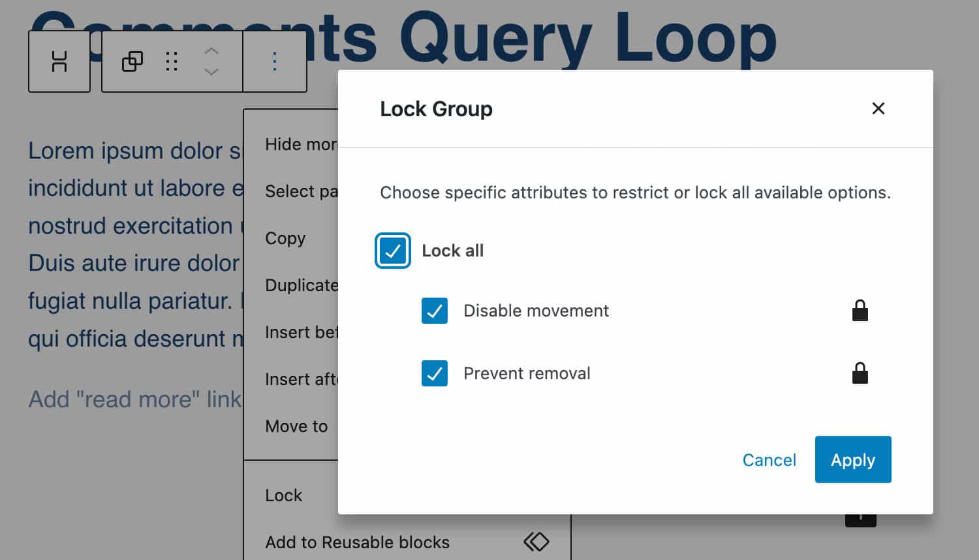Uncheck the Prevent removal checkbox
Viewport: 979px width, 560px height.
[x=435, y=373]
